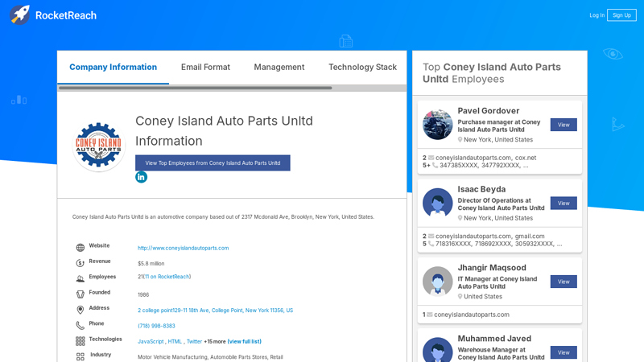The width and height of the screenshot is (644, 362).
Task: Expand technologies with view full list
Action: coord(245,341)
